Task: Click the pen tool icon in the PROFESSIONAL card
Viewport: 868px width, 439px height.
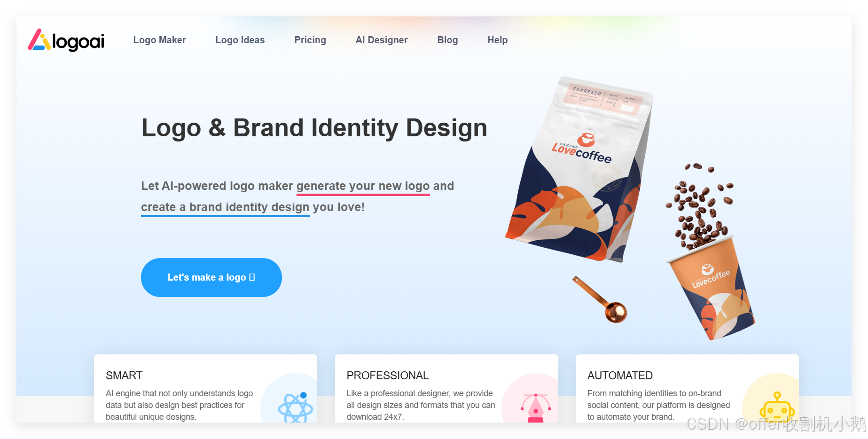Action: click(536, 408)
